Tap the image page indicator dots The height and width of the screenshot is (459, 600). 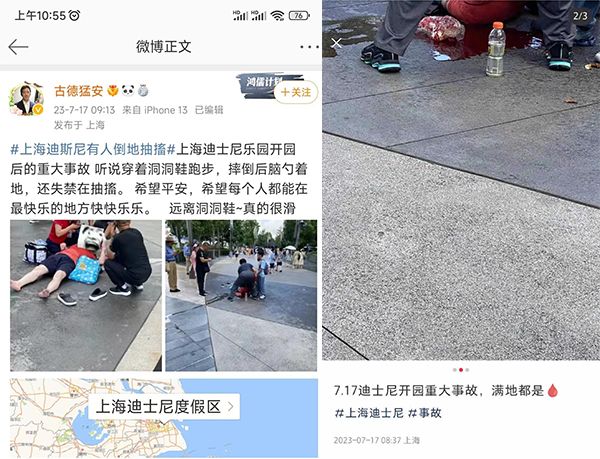click(x=461, y=370)
